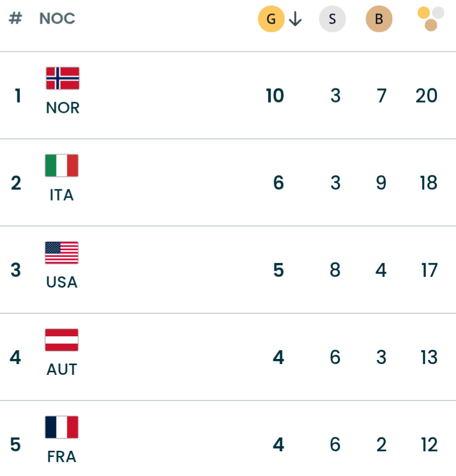Click the Italy flag icon
This screenshot has width=456, height=476.
coord(62,166)
